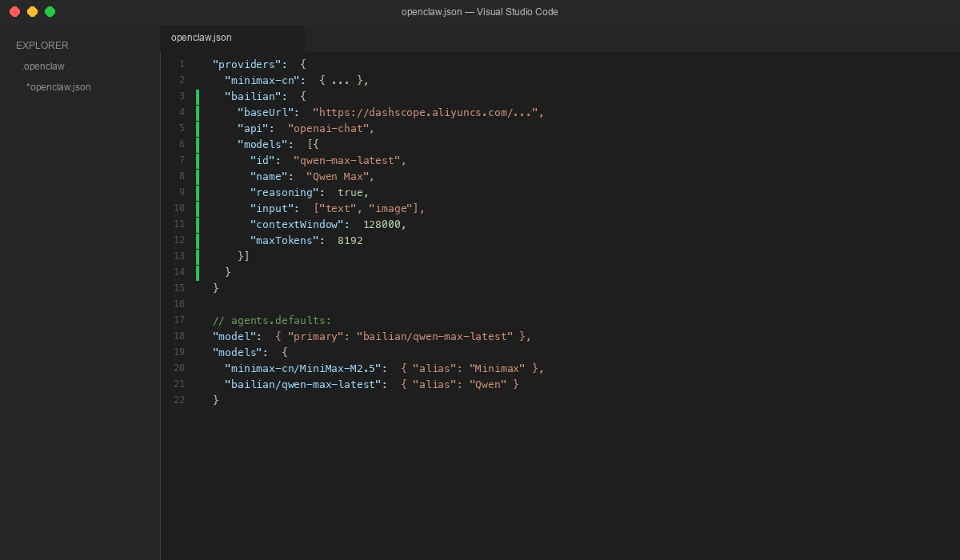
Task: Click the closing }] on line 13
Action: tap(243, 256)
